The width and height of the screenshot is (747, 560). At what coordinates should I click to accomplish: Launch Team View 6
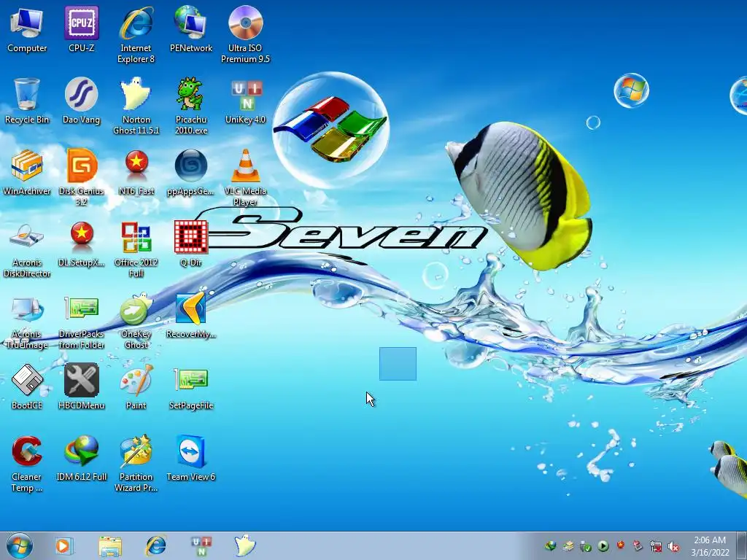[190, 458]
